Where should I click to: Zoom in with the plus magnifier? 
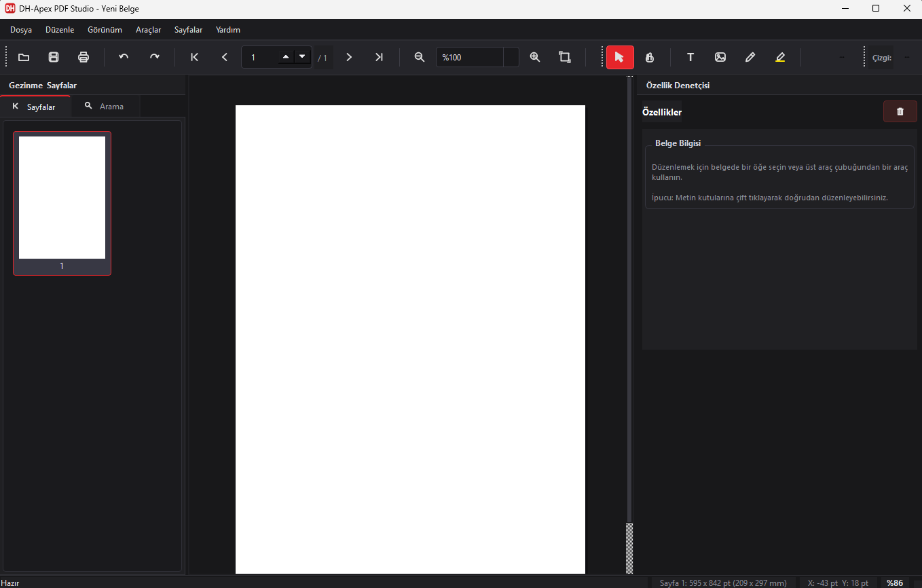coord(535,58)
